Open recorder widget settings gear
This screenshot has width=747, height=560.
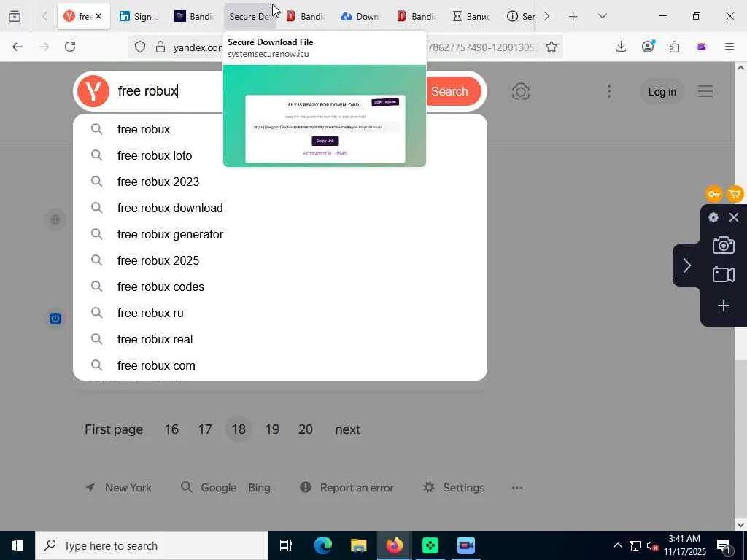pos(713,217)
